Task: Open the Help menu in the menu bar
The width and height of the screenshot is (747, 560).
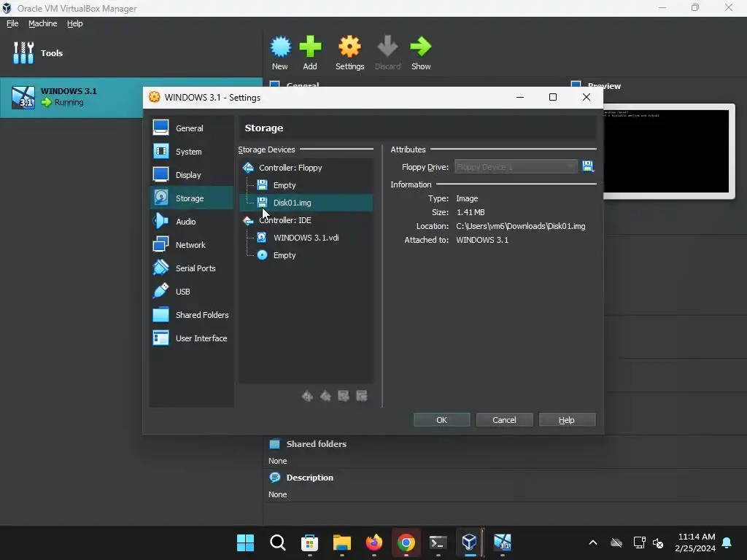Action: click(x=75, y=23)
